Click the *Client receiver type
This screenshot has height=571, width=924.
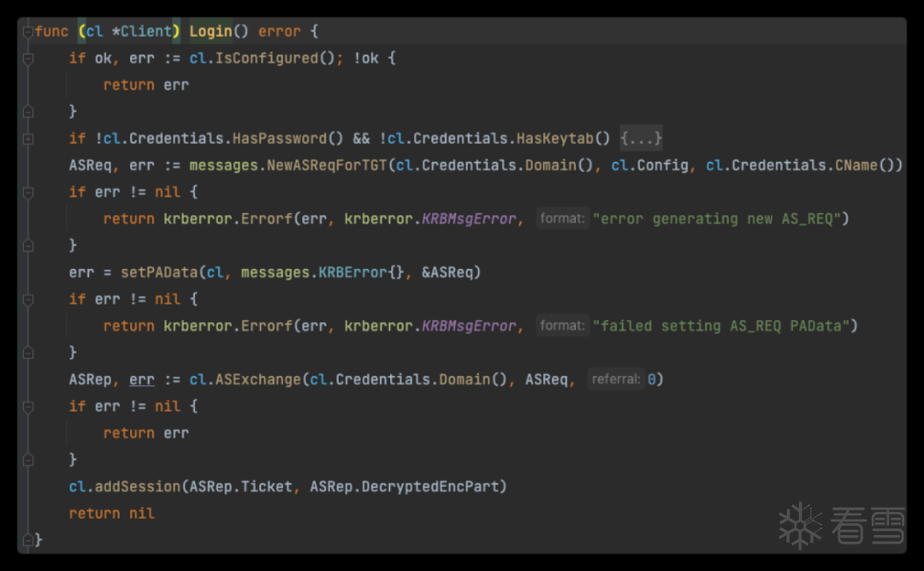click(x=145, y=32)
